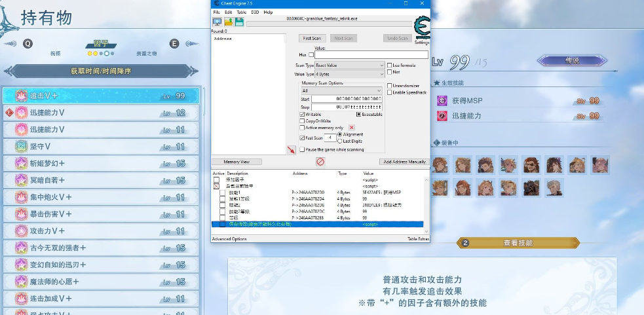Click the scan Value input field
The image size is (644, 315).
pos(371,55)
